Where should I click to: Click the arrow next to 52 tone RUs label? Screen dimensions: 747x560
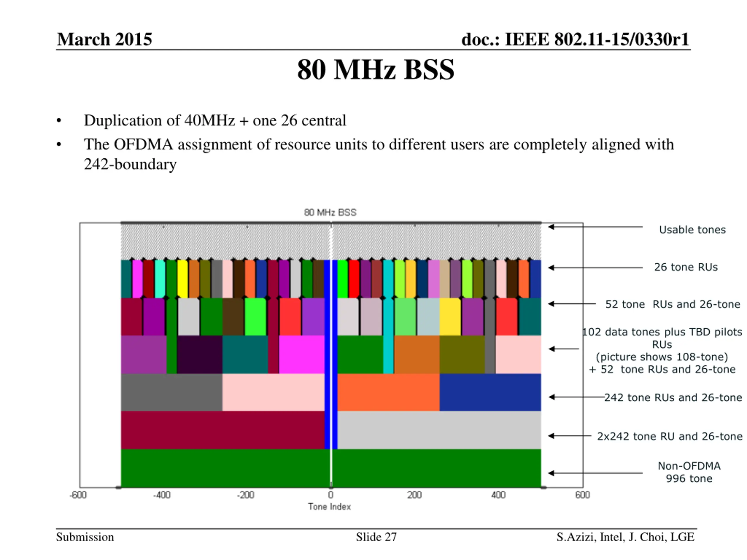[x=572, y=304]
